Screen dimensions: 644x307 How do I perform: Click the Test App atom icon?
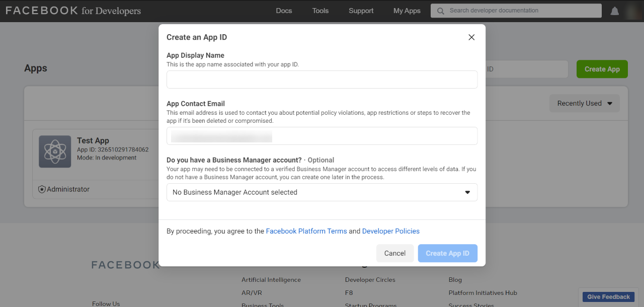[55, 151]
